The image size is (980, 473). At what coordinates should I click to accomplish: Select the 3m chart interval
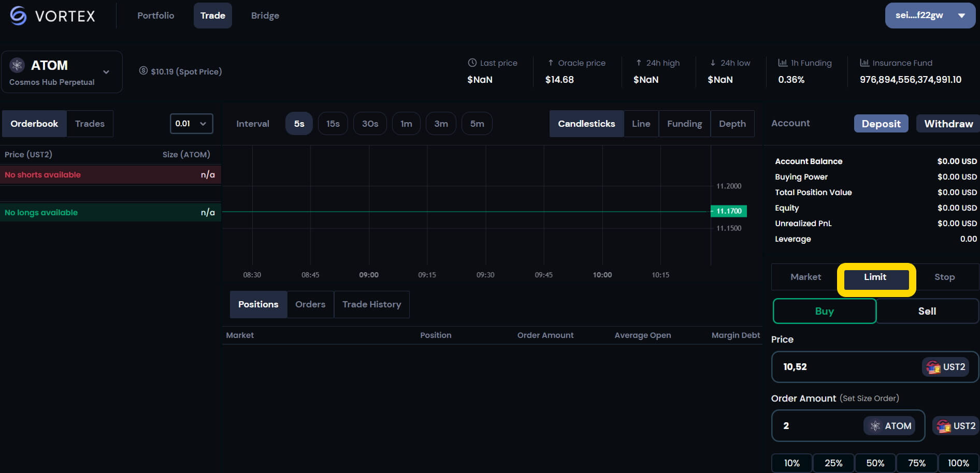pyautogui.click(x=441, y=124)
